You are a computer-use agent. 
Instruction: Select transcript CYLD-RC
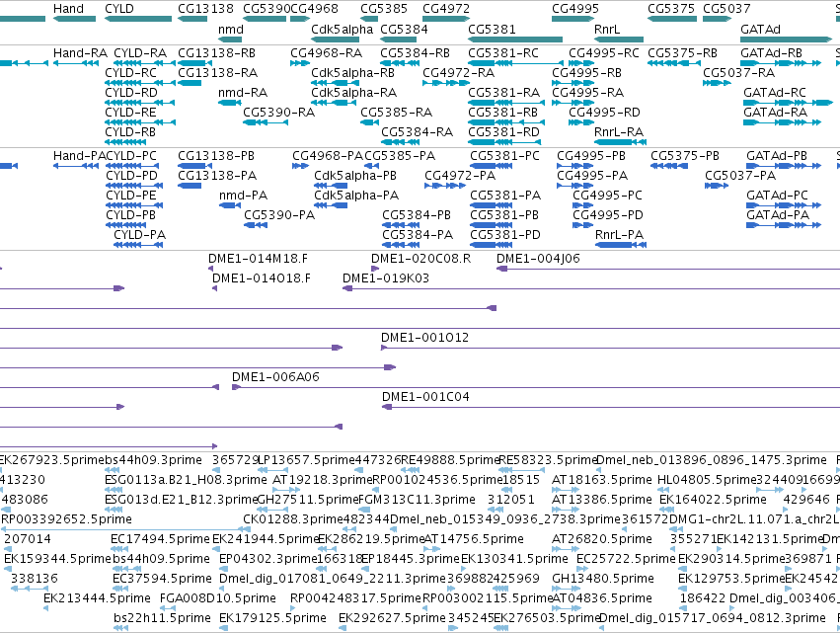[x=130, y=73]
